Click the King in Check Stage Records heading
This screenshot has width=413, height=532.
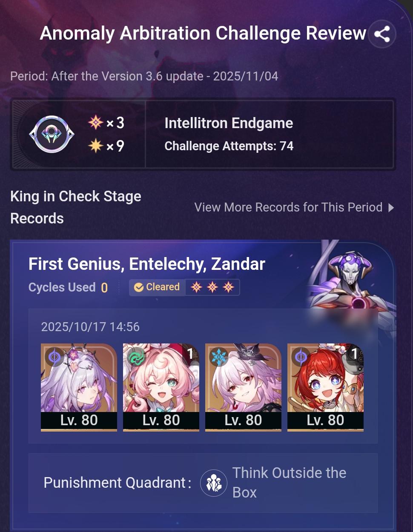[76, 207]
